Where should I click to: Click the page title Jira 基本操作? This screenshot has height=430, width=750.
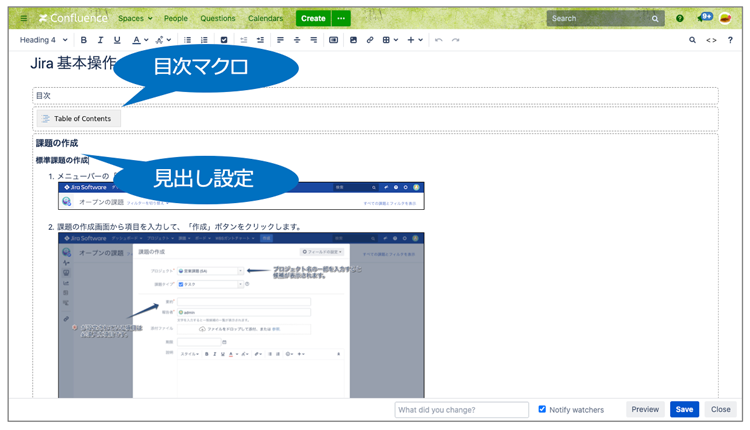pyautogui.click(x=73, y=63)
